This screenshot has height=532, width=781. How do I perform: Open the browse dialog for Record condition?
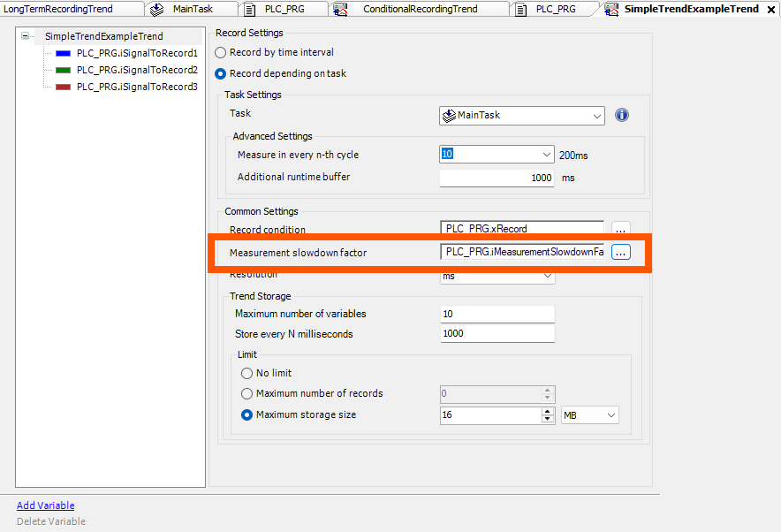[x=620, y=228]
